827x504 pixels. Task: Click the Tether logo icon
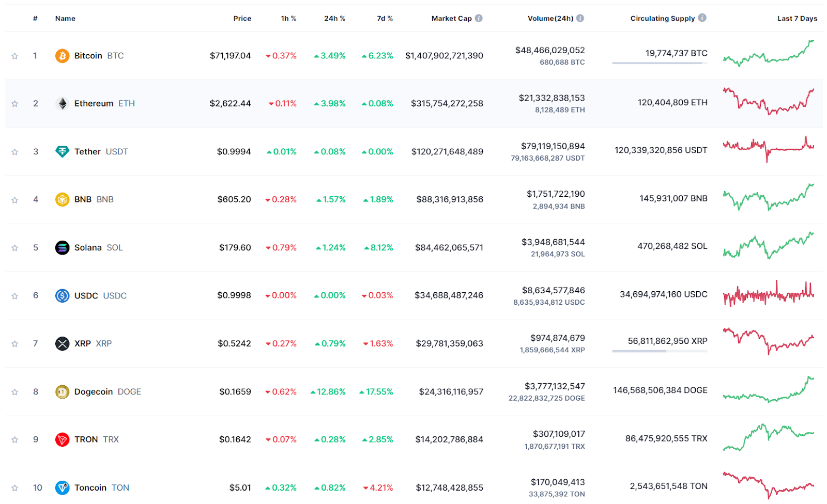[x=62, y=152]
